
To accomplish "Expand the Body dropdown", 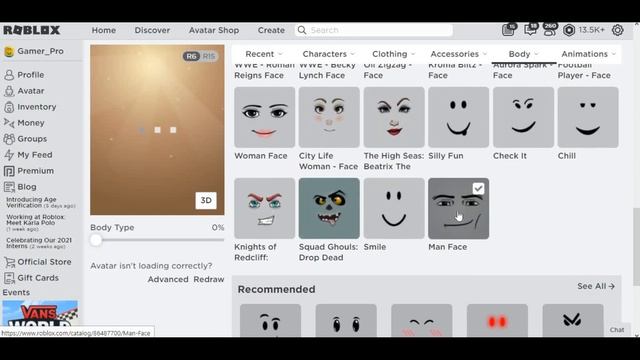I will [x=524, y=54].
